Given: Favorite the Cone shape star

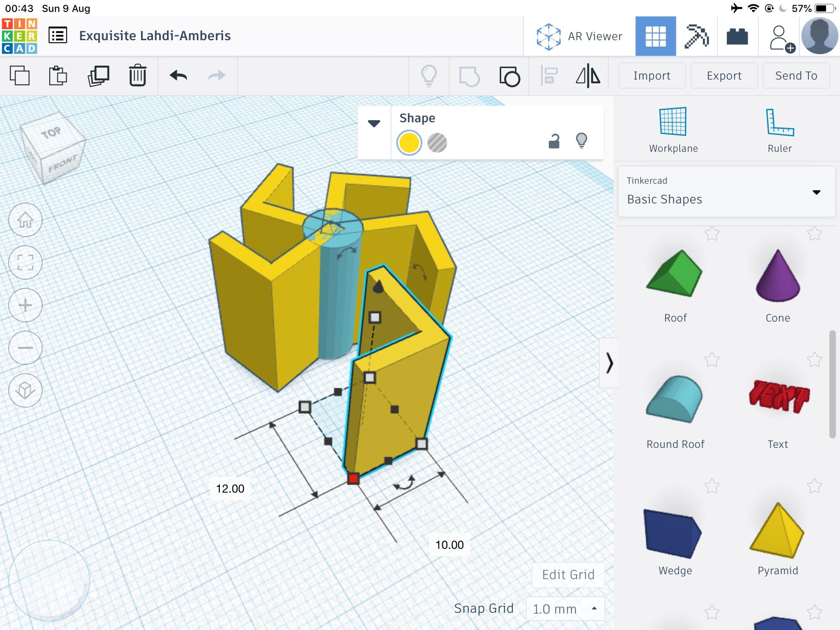Looking at the screenshot, I should click(815, 233).
